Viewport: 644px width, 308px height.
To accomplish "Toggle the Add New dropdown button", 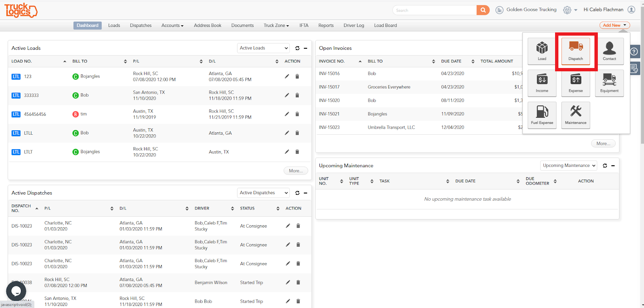I will [x=615, y=25].
